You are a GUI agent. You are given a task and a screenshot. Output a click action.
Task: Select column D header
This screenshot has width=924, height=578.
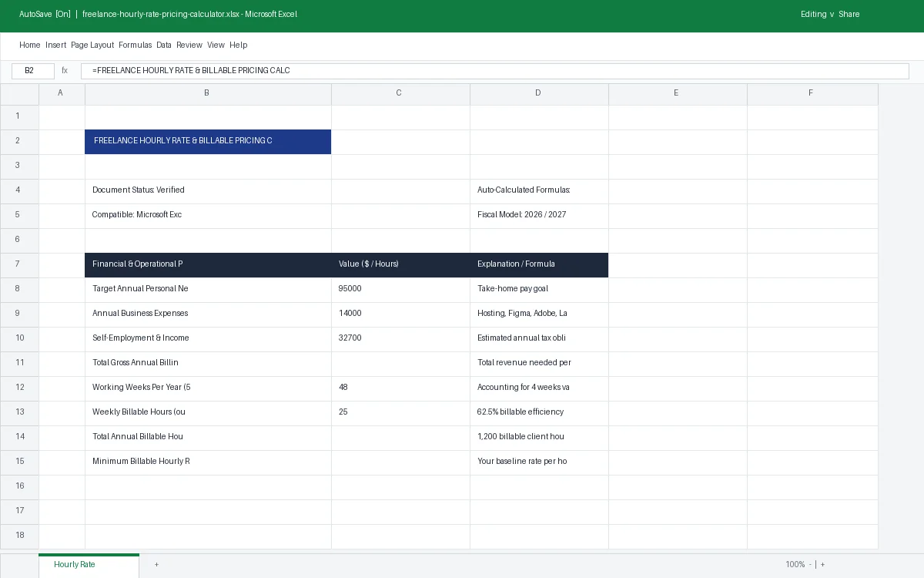pos(539,93)
